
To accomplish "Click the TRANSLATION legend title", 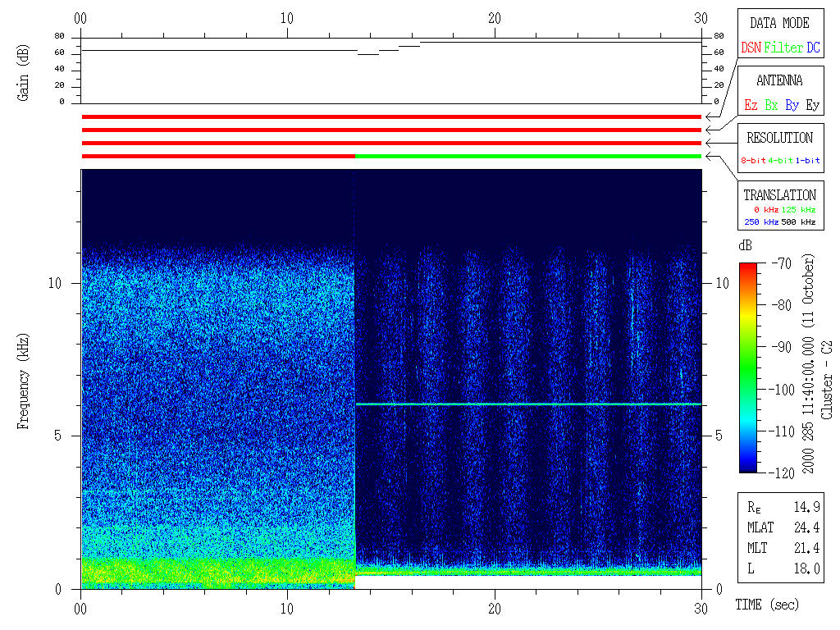I will tap(779, 195).
